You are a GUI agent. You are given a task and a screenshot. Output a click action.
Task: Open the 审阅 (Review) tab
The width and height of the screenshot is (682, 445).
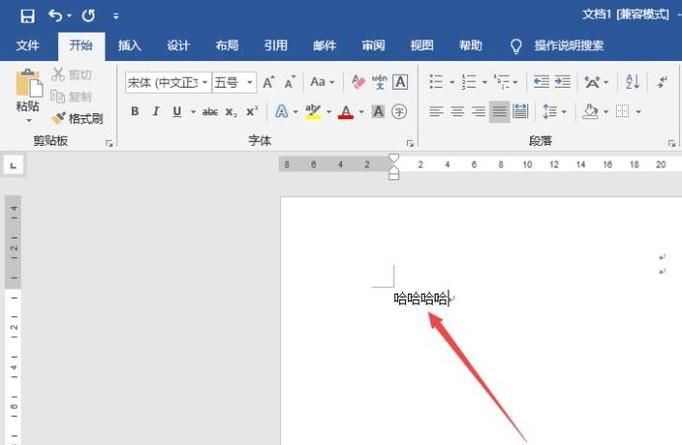tap(373, 45)
